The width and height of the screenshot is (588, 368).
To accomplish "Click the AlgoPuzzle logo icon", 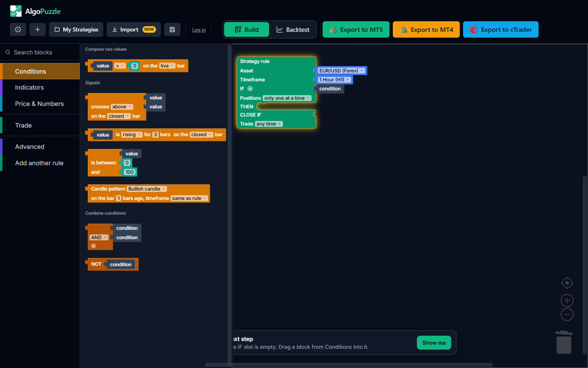I will point(16,11).
